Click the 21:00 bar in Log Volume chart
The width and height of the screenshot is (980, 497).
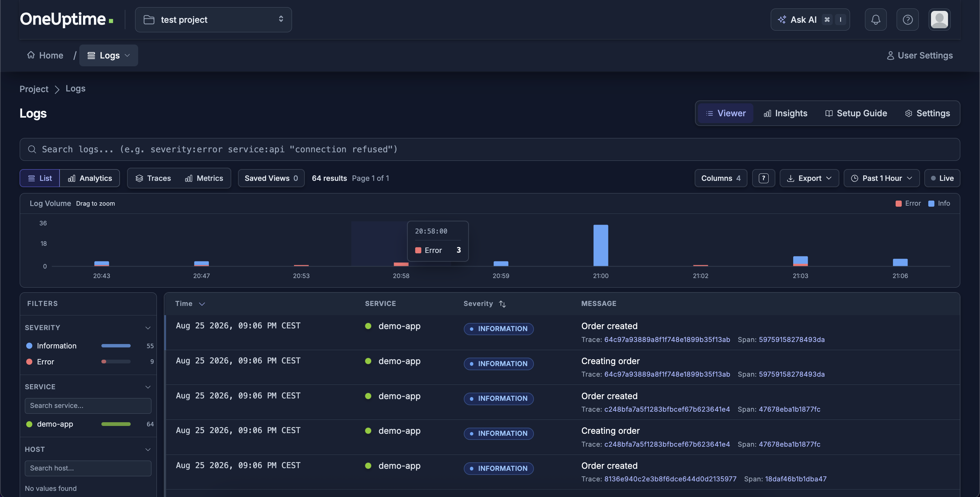pyautogui.click(x=601, y=245)
